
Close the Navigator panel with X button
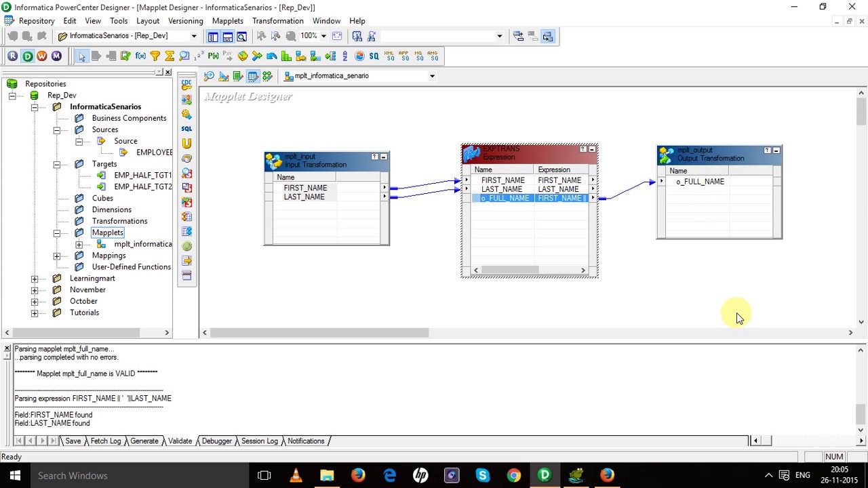pos(167,73)
